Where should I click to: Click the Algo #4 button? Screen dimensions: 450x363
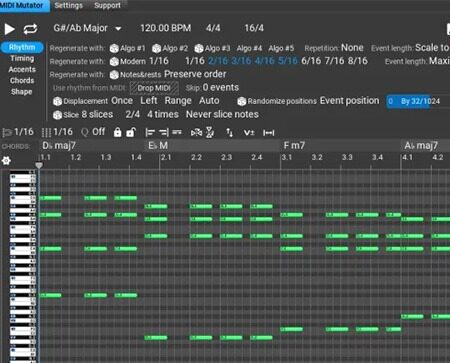pyautogui.click(x=249, y=49)
